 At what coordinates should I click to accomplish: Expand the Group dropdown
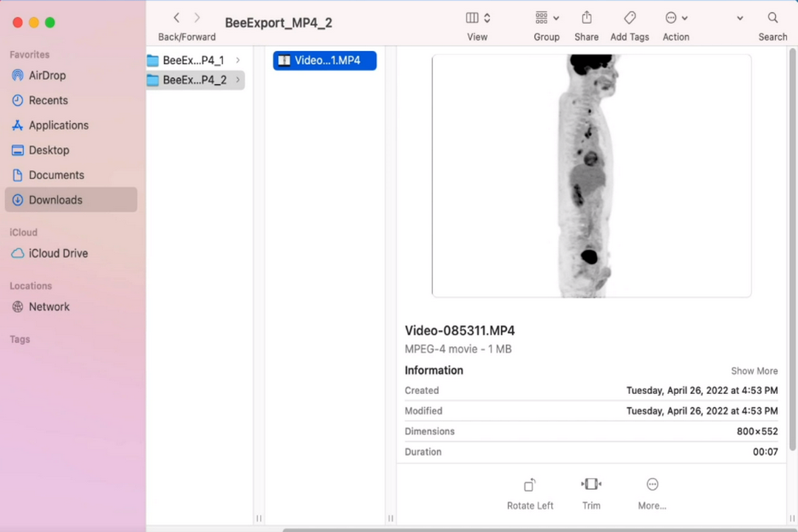point(546,18)
